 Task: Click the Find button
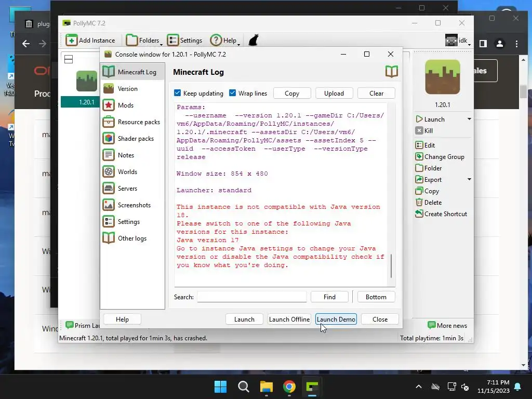pyautogui.click(x=329, y=297)
